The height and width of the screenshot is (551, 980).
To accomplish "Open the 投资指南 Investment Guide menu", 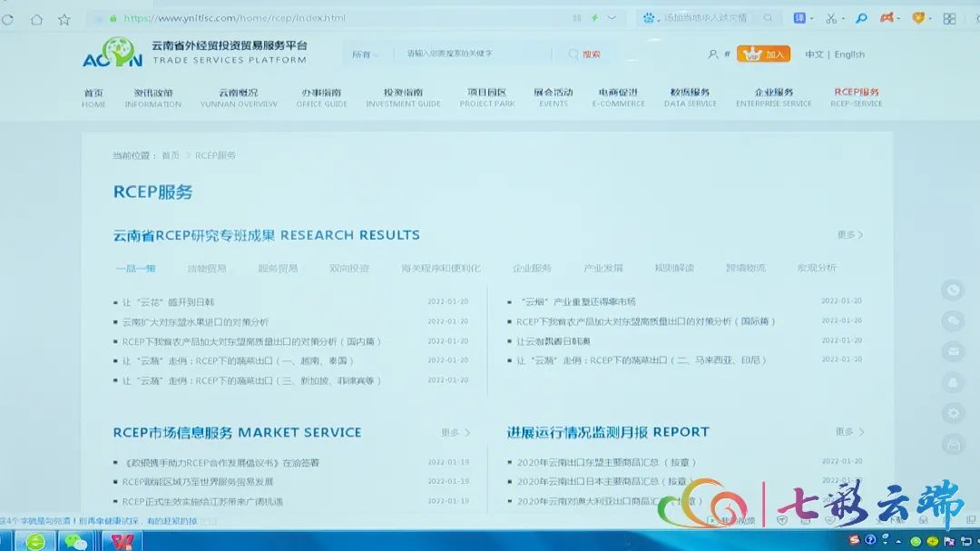I will click(403, 97).
